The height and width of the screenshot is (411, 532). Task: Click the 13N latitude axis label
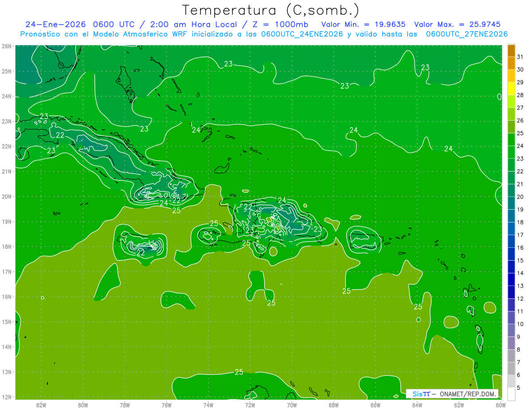point(6,372)
